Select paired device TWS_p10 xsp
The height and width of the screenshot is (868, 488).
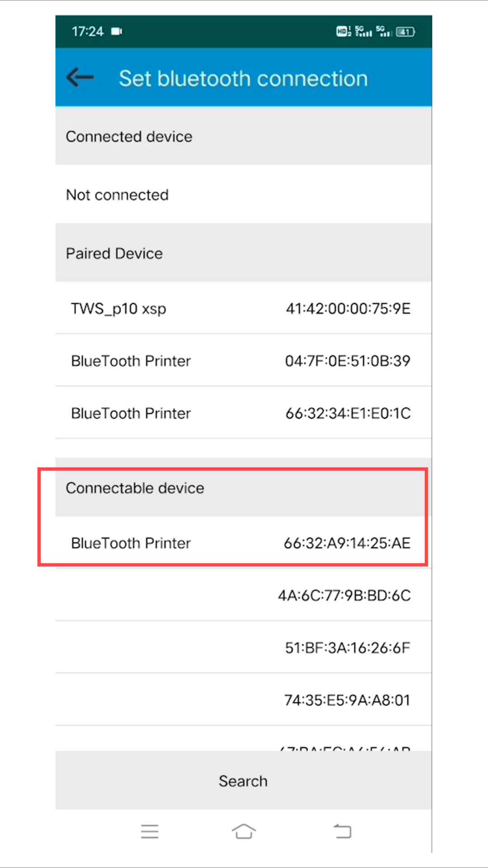pos(243,308)
